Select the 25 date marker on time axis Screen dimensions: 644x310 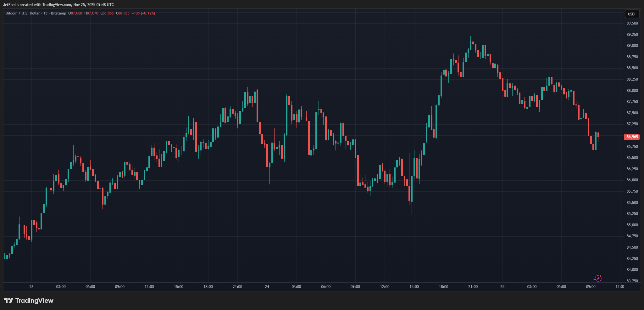(502, 287)
